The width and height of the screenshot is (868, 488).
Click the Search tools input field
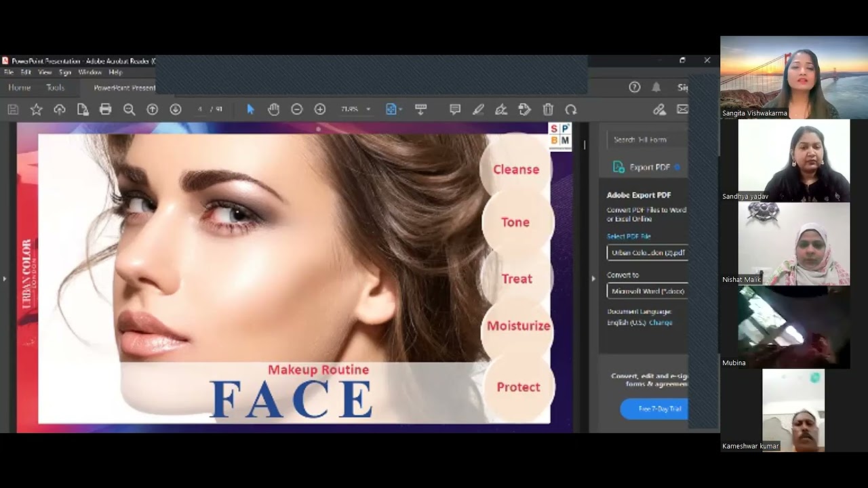[x=648, y=140]
